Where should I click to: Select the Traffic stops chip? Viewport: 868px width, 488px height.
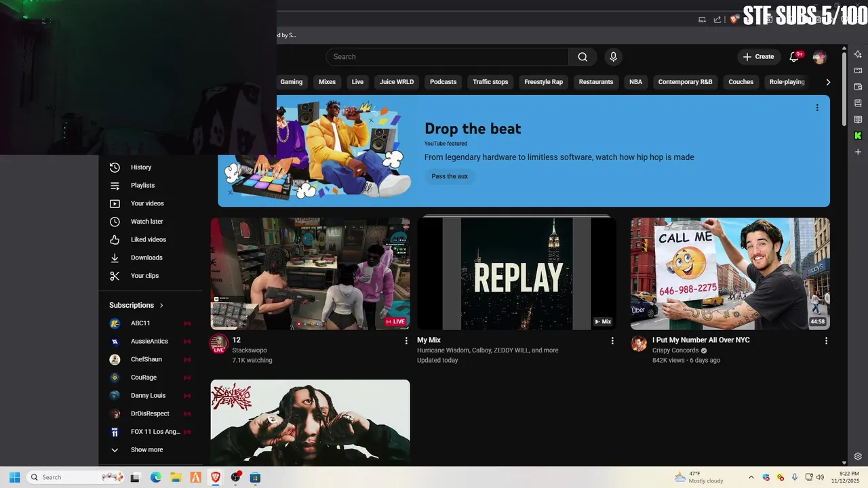tap(490, 82)
